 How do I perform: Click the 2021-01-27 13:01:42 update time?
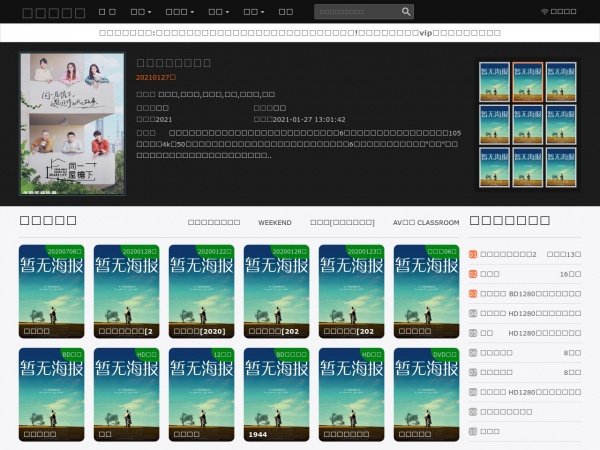[309, 119]
